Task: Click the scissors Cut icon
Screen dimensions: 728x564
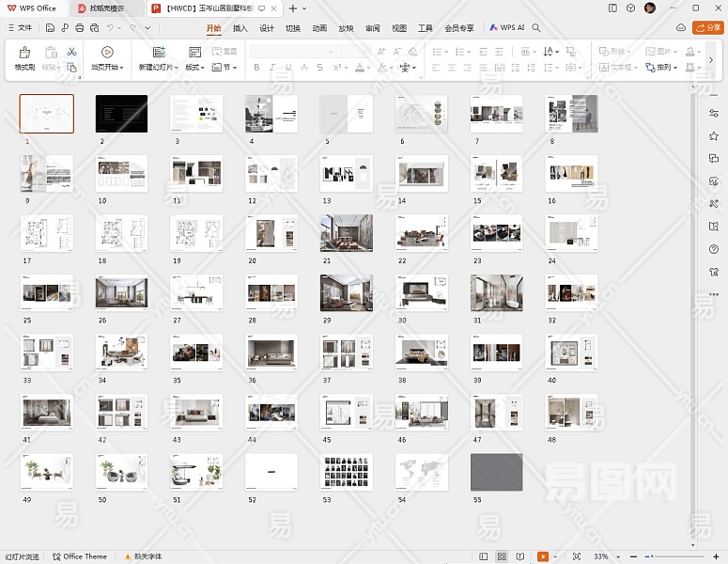Action: [x=71, y=52]
